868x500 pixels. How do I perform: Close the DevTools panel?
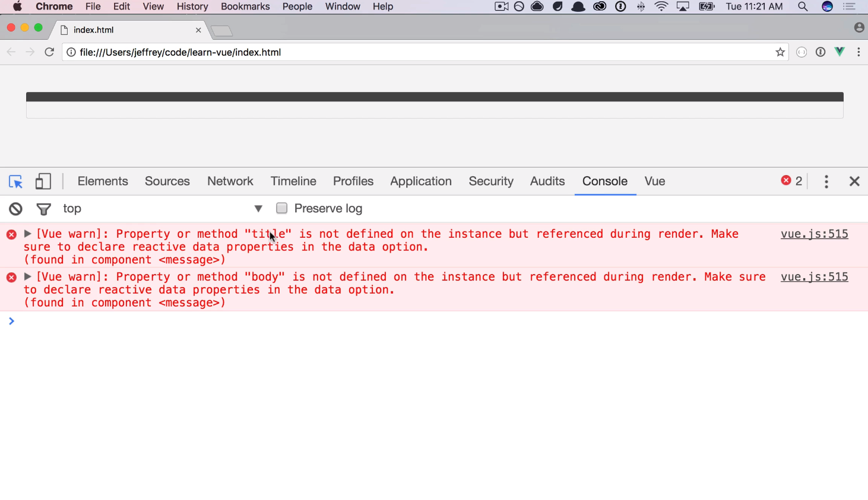coord(854,181)
